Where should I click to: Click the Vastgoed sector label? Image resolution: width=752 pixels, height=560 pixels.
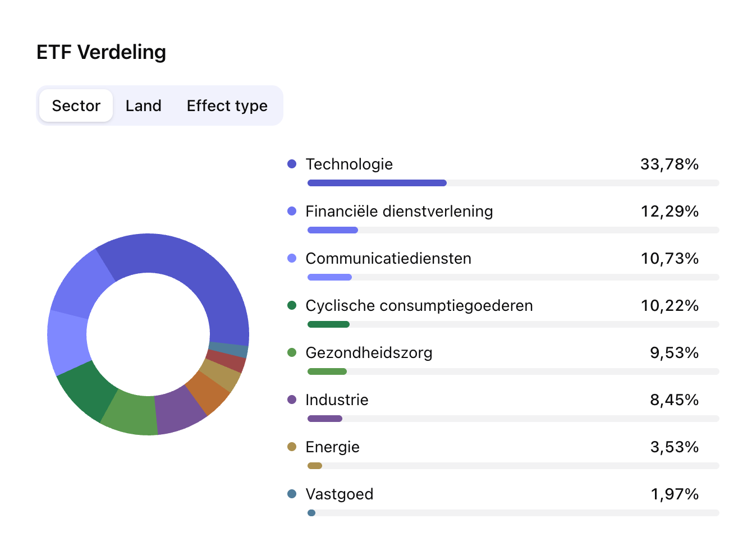coord(339,494)
